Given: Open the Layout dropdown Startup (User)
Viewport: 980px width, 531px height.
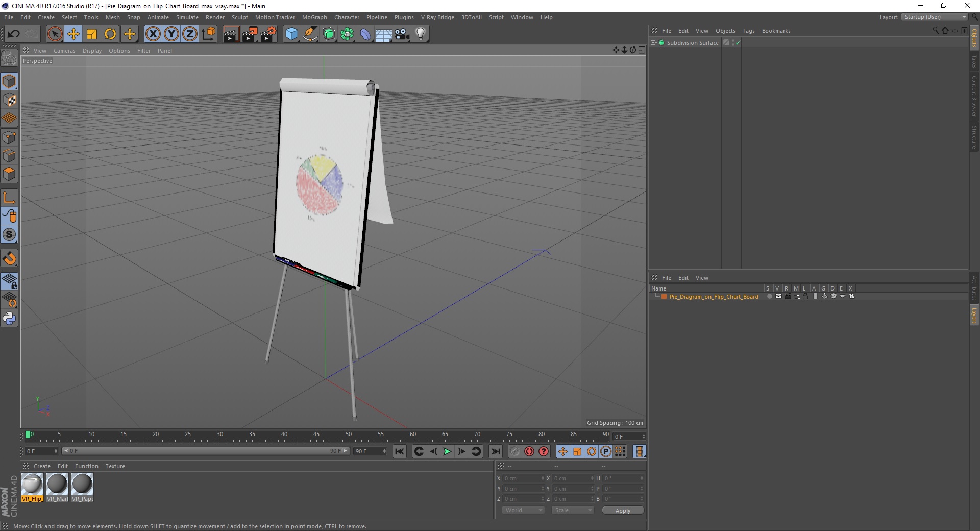Looking at the screenshot, I should pyautogui.click(x=935, y=17).
